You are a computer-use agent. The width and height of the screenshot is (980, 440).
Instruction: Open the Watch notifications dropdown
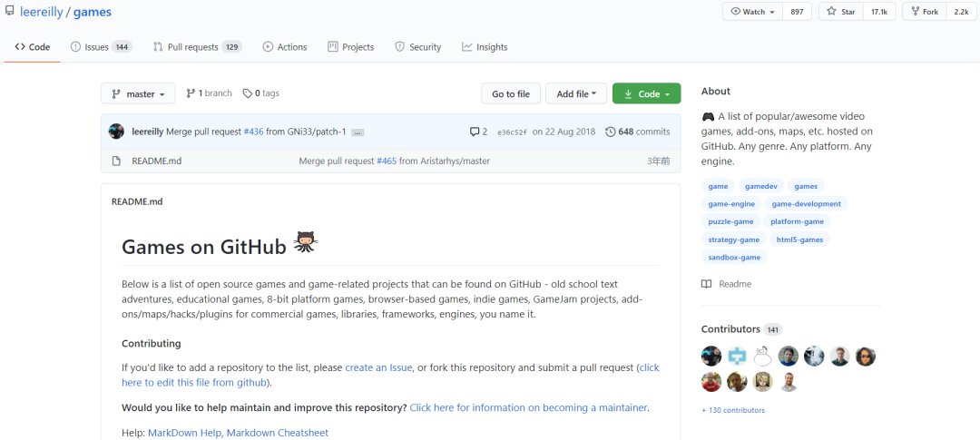coord(752,12)
